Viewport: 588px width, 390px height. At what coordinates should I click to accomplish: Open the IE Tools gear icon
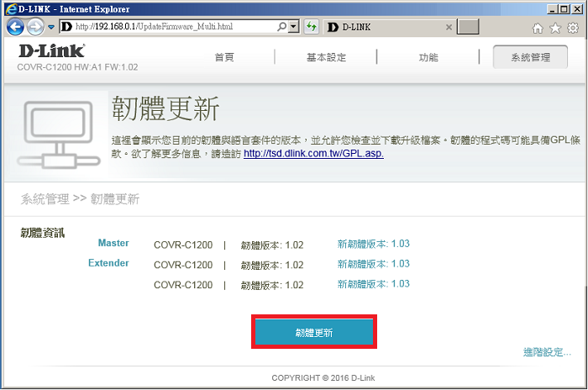click(x=573, y=28)
